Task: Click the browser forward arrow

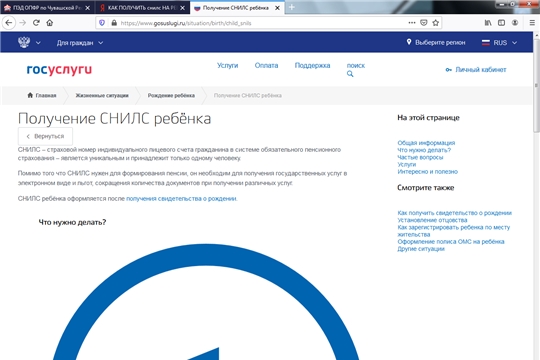Action: [x=23, y=23]
